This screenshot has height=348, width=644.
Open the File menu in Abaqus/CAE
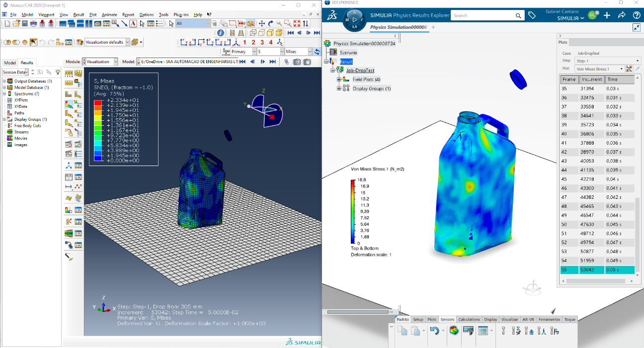coord(13,14)
